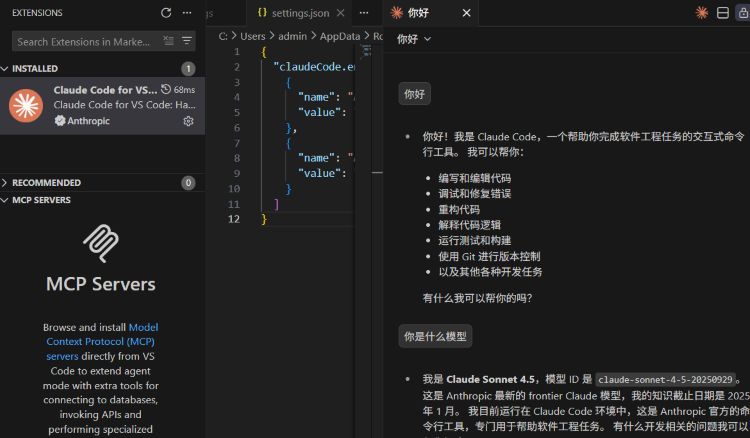
Task: Click Users breadcrumb segment
Action: pos(253,36)
